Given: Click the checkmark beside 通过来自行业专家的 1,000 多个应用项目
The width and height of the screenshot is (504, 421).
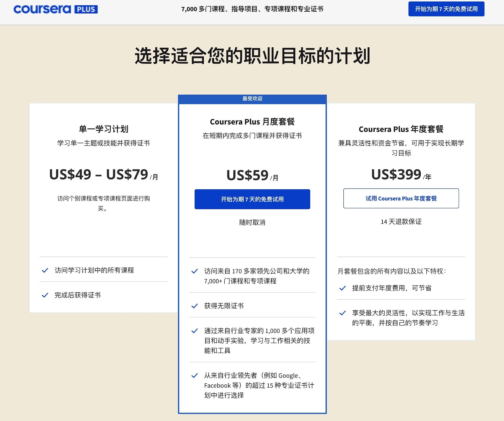Looking at the screenshot, I should (194, 331).
